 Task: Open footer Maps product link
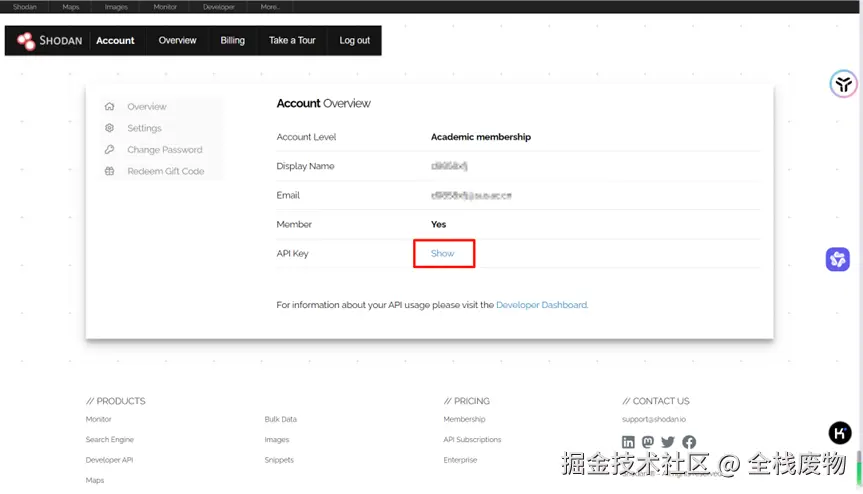[95, 480]
